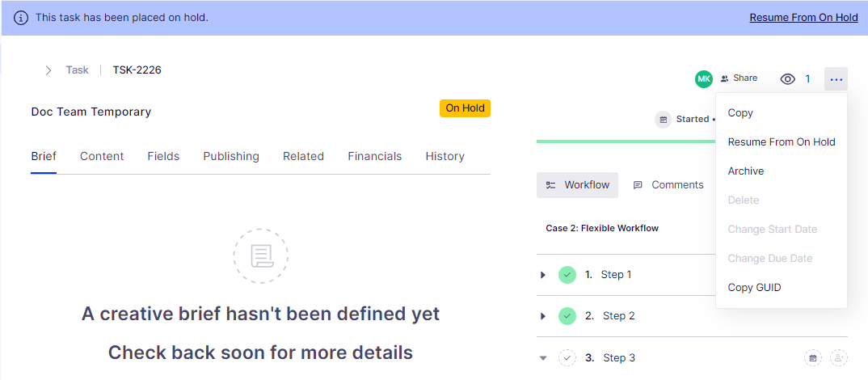Expand Step 2 details arrow
868x380 pixels.
pos(543,316)
